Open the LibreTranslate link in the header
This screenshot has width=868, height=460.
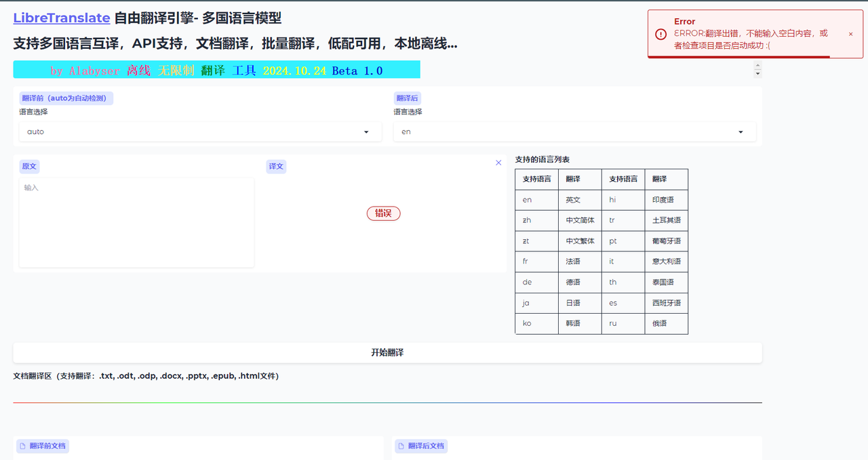62,18
